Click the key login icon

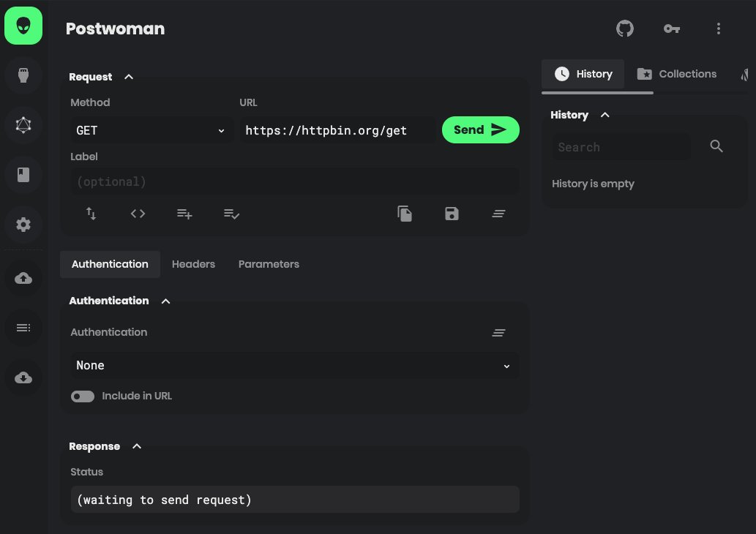point(672,29)
